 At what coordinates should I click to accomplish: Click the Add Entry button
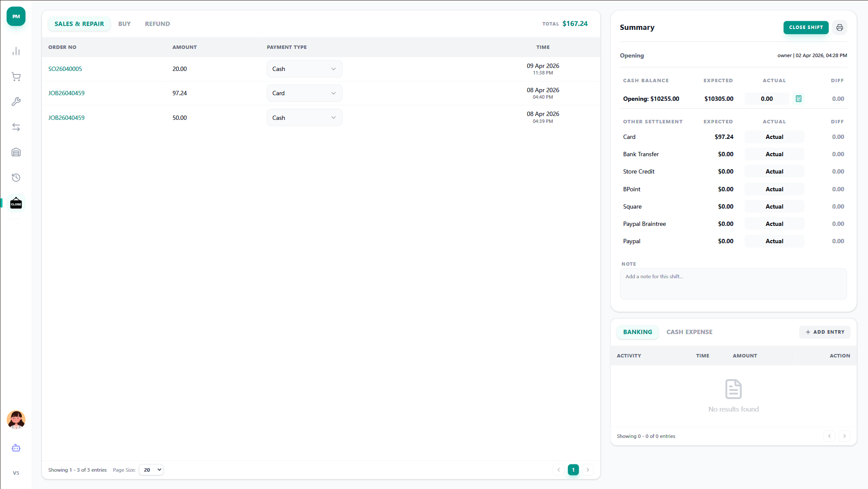(824, 332)
